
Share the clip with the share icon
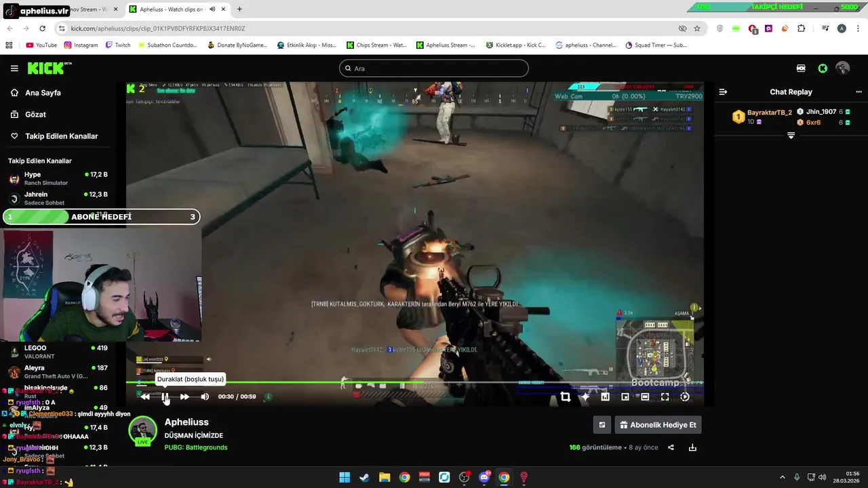(671, 447)
